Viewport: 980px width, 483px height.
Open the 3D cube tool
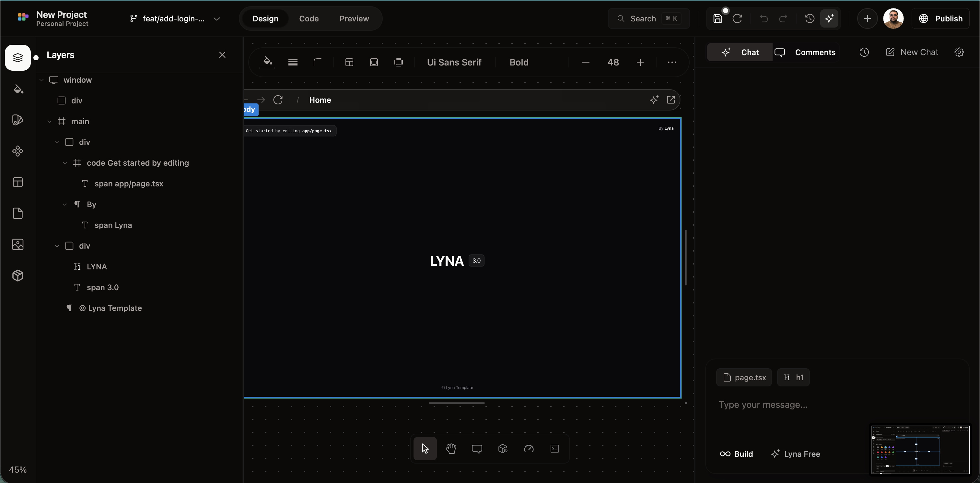(503, 449)
